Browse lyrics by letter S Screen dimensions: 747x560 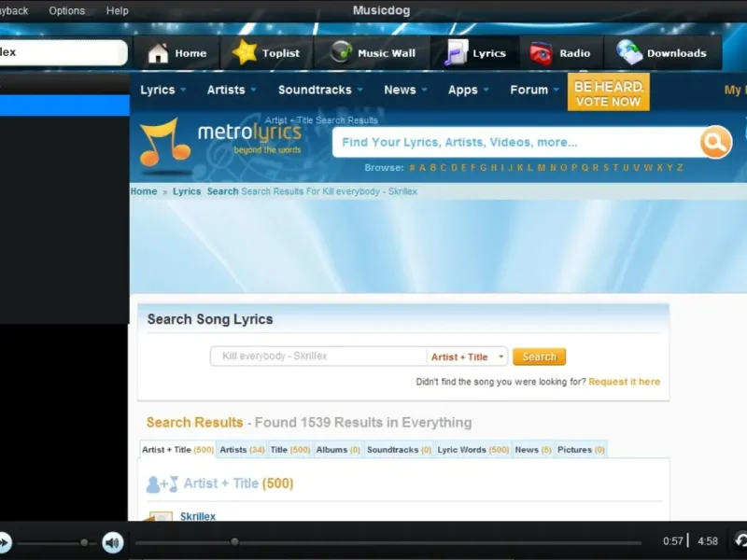606,168
